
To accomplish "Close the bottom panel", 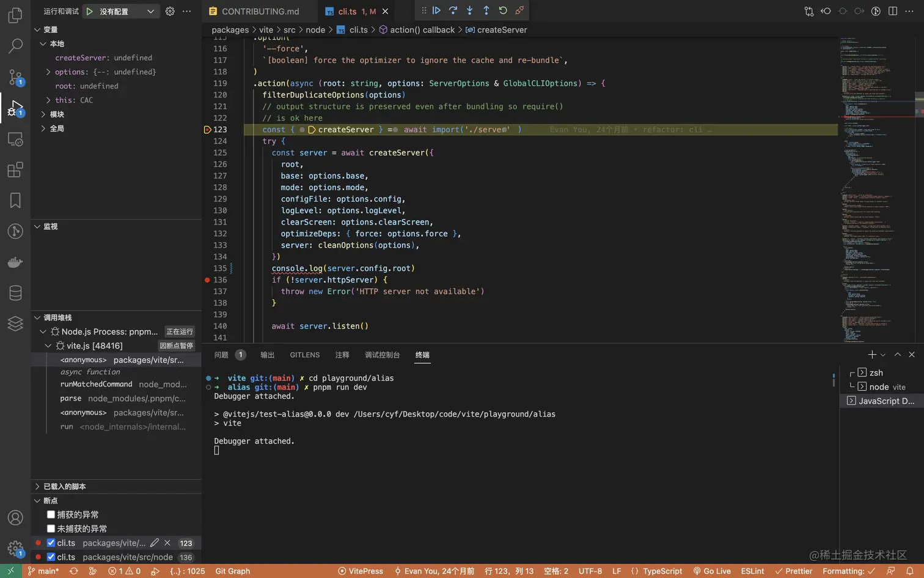I will click(911, 355).
